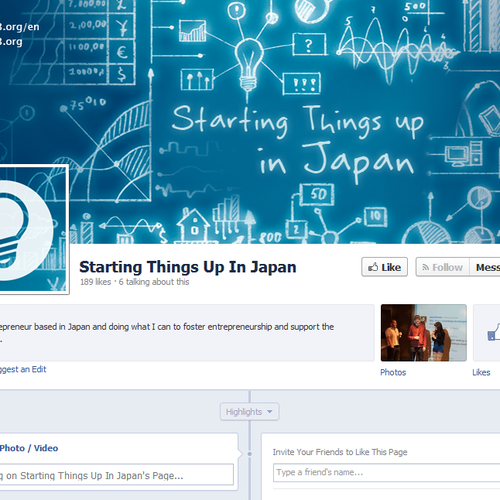Click the page description about entrepreneurship
The height and width of the screenshot is (500, 500).
pos(167,333)
